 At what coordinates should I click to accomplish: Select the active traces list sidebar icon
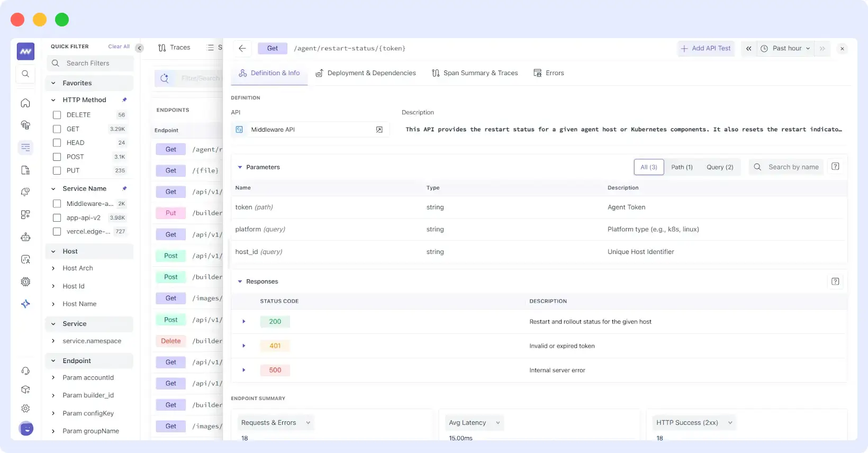[x=25, y=148]
